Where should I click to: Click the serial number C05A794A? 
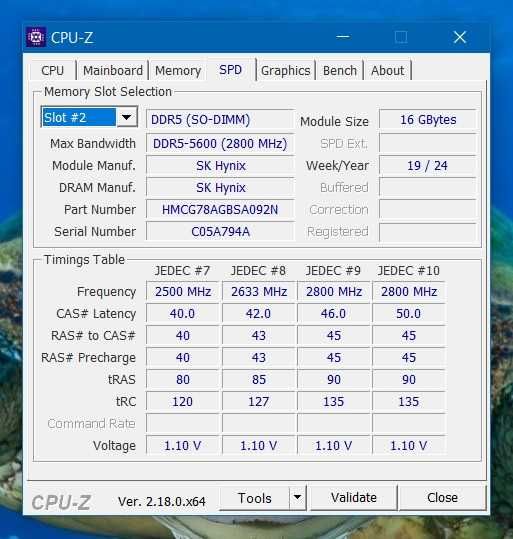220,232
